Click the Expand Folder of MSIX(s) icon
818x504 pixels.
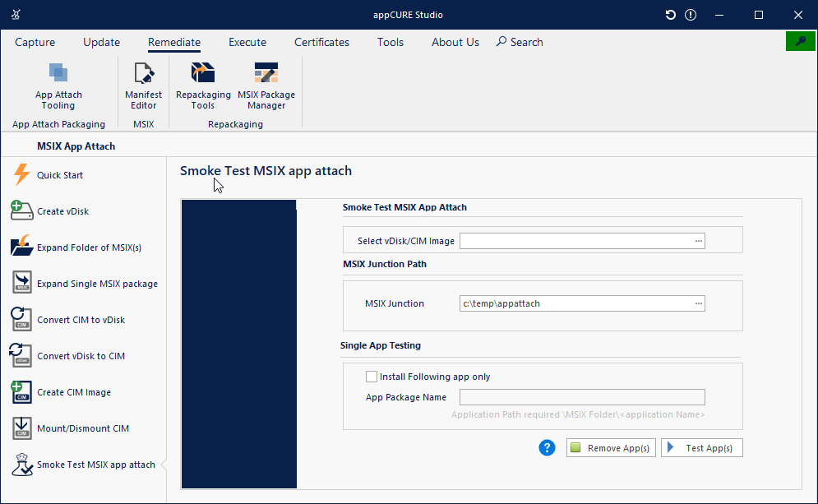click(x=21, y=247)
